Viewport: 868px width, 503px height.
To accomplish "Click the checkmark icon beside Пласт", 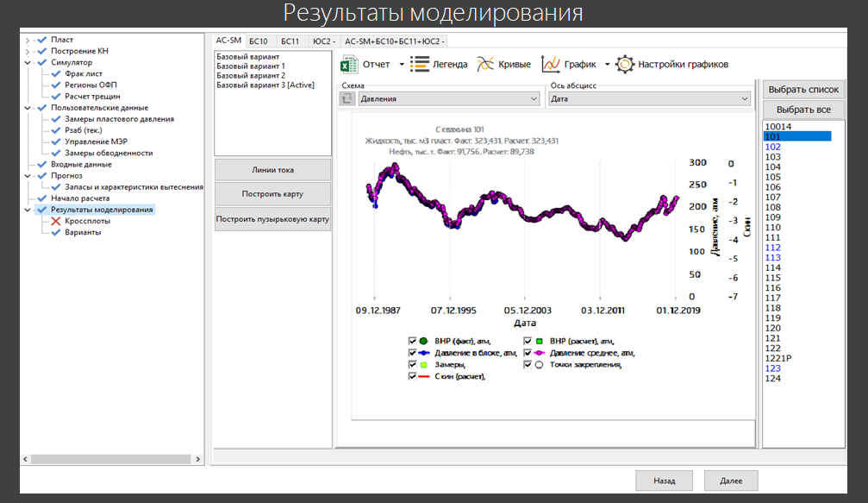I will point(41,40).
